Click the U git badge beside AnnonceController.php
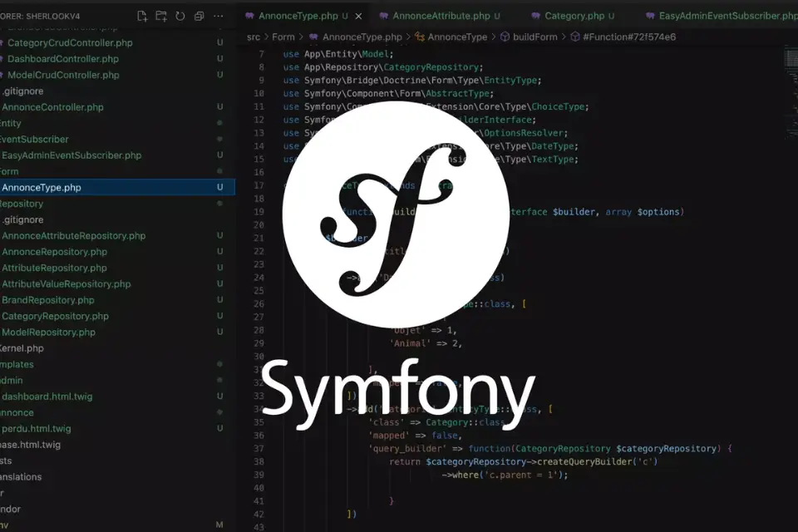Viewport: 798px width, 532px height. coord(219,107)
